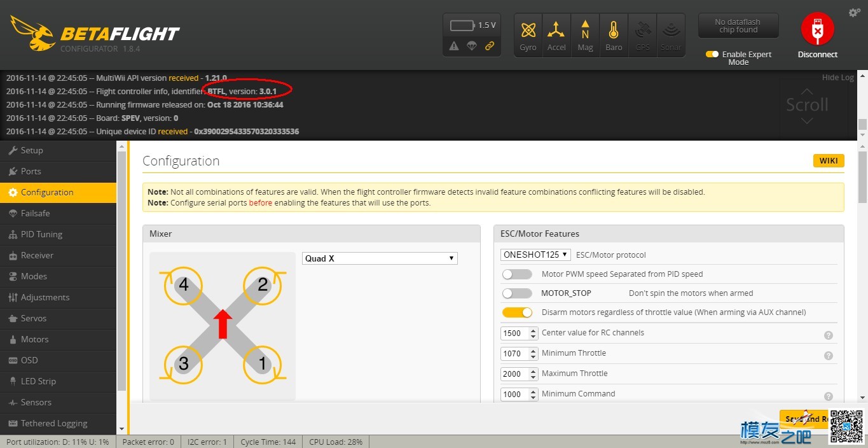Click the Port utilization status entry
Viewport: 868px width, 448px height.
click(58, 442)
